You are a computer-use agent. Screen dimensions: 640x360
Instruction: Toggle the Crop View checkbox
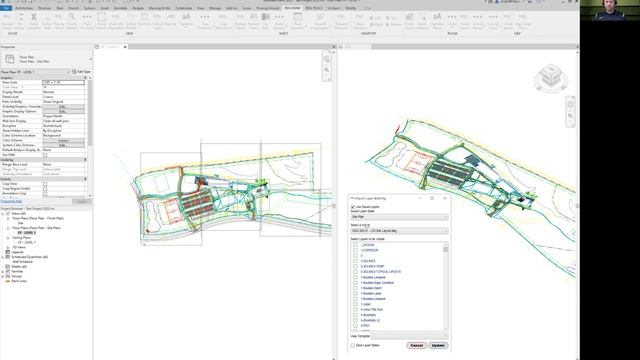pyautogui.click(x=45, y=184)
